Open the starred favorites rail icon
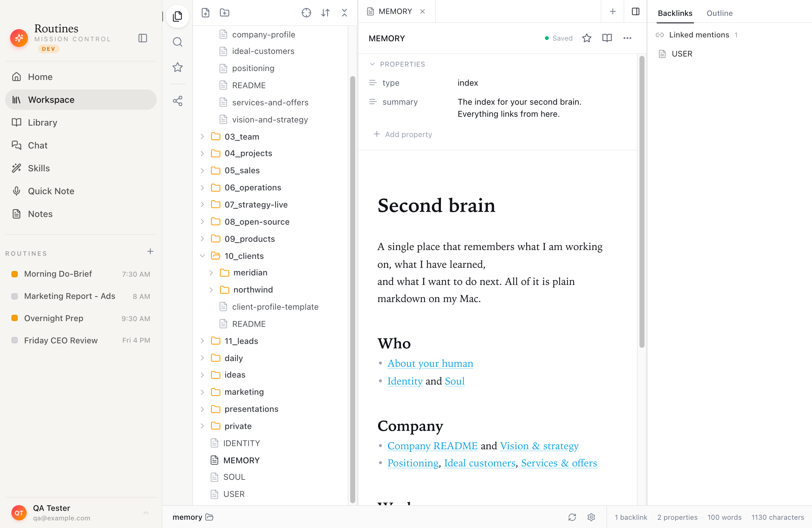 point(177,67)
